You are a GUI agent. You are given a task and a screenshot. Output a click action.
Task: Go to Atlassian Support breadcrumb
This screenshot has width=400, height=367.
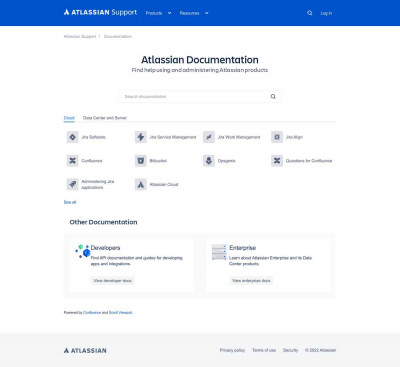(80, 36)
